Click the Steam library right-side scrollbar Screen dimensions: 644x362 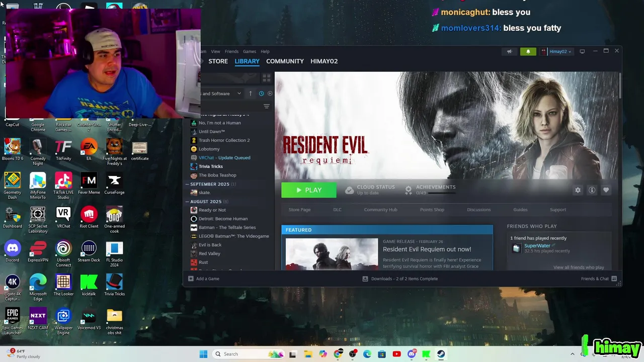coord(620,86)
